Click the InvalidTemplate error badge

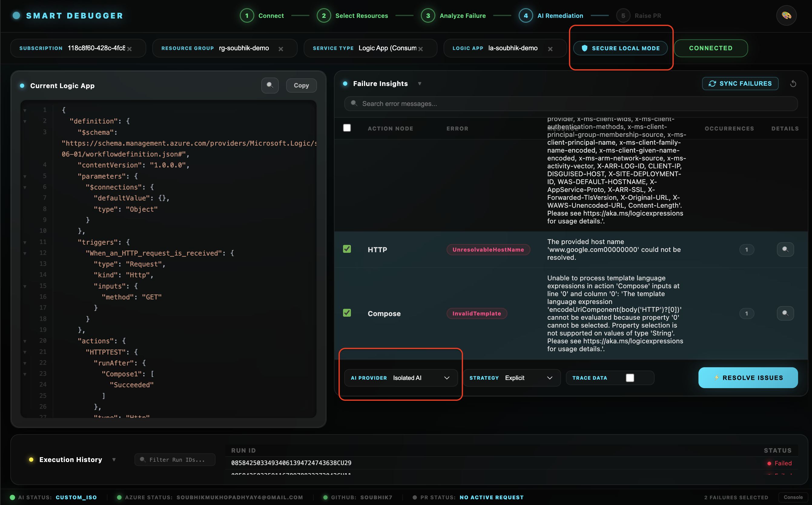(477, 313)
